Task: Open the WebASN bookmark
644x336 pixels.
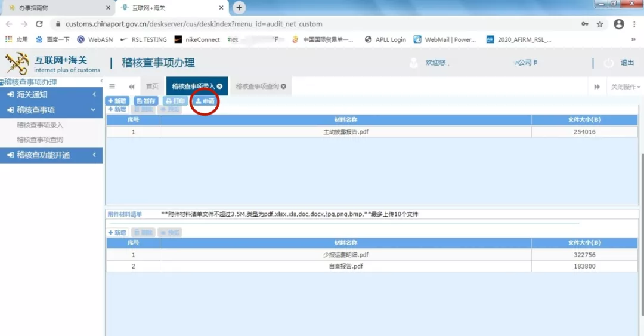Action: (x=95, y=39)
